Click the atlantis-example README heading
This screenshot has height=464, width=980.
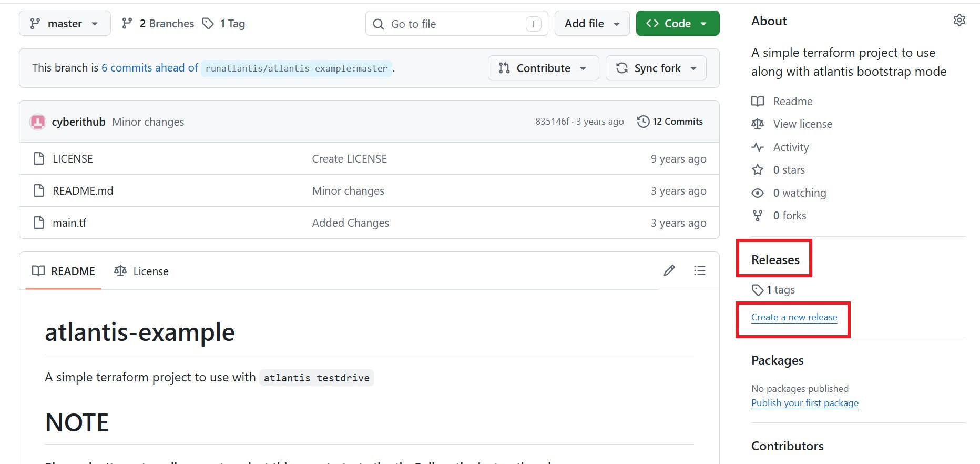[x=140, y=332]
